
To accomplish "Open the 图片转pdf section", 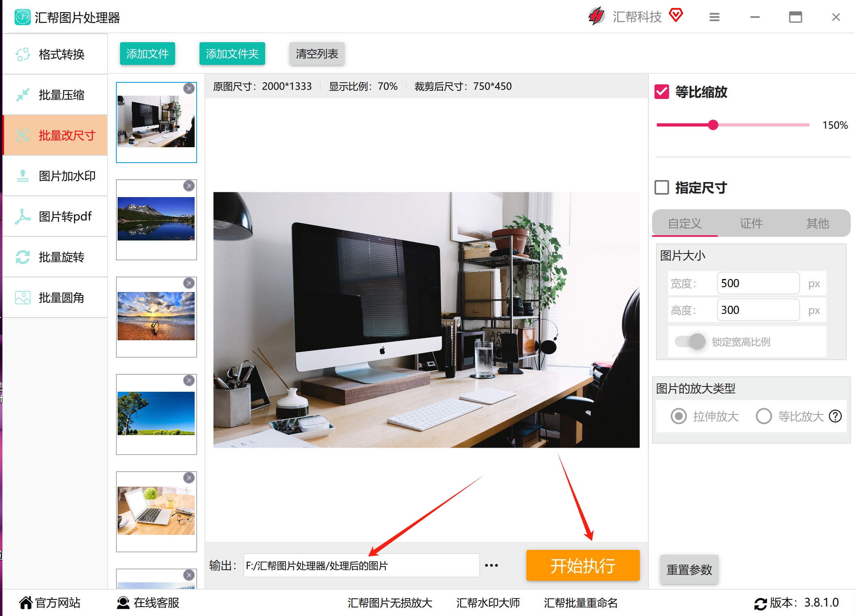I will pos(55,217).
